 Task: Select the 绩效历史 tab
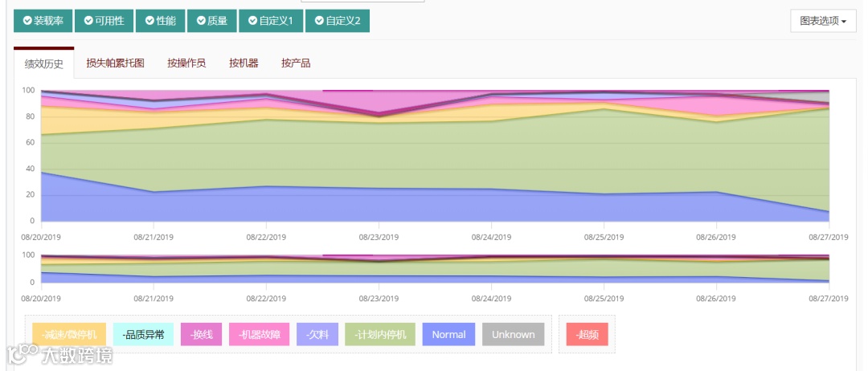tap(43, 63)
